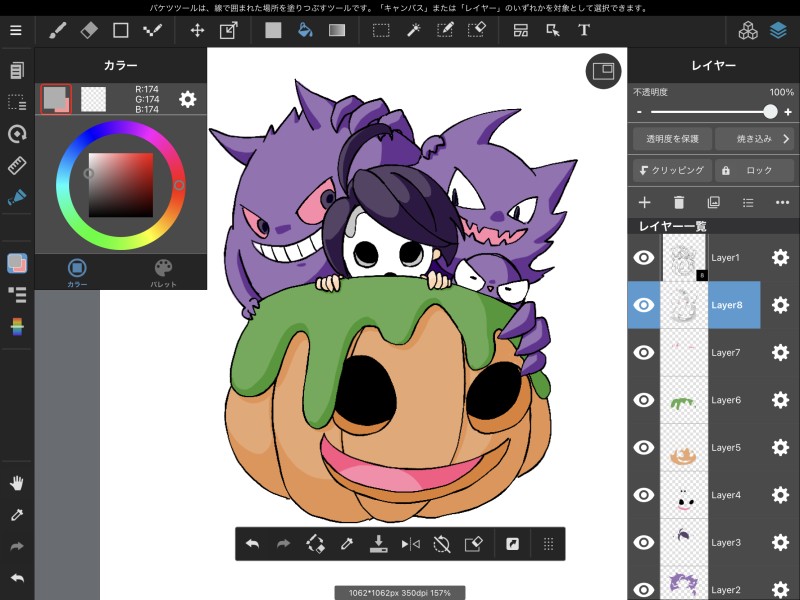Select the Text tool
This screenshot has height=600, width=800.
(x=584, y=30)
